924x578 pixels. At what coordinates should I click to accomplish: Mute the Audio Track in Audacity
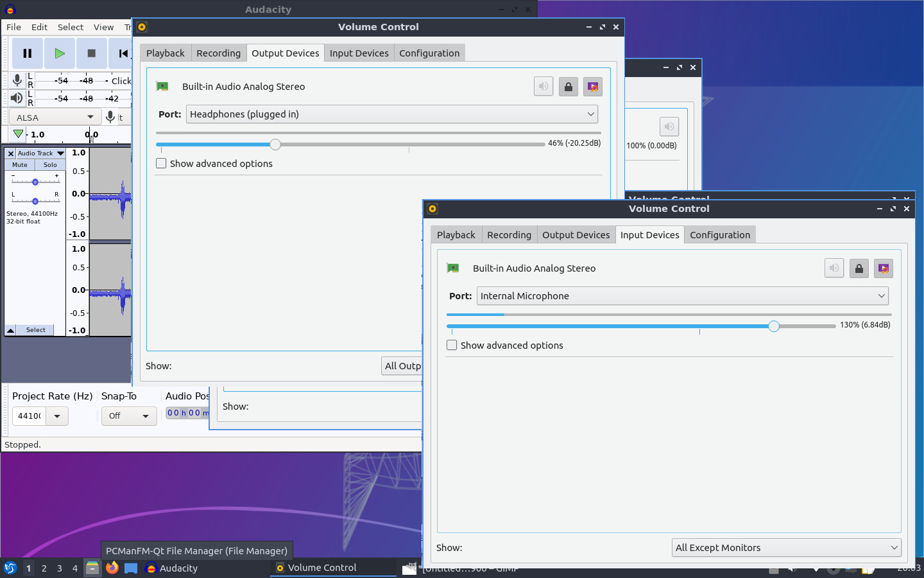(x=19, y=164)
